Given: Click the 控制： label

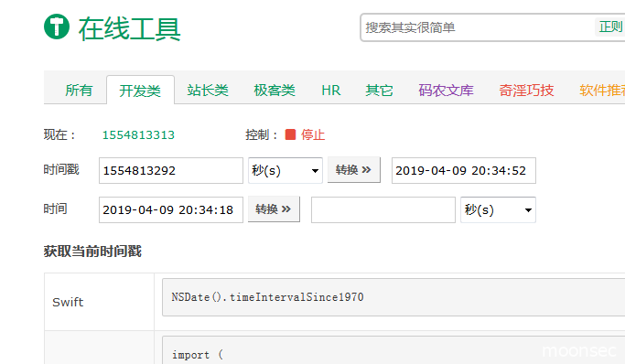Looking at the screenshot, I should 262,134.
